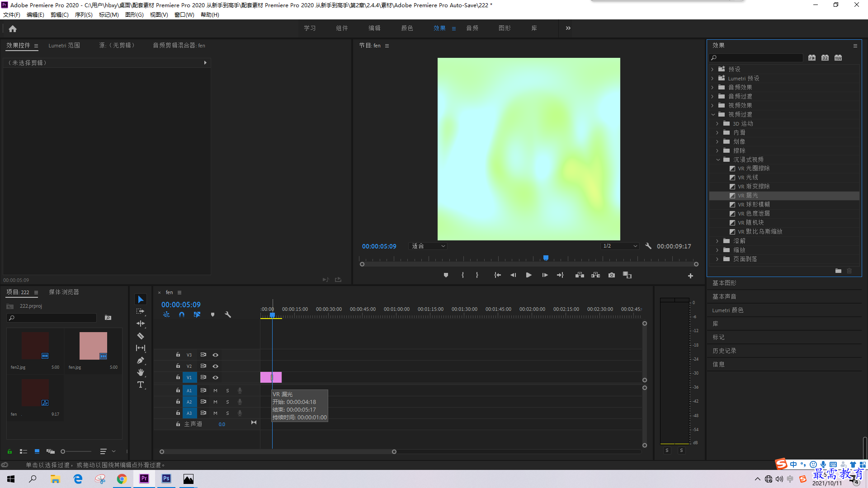Click Go to Out point button
The image size is (868, 488).
(560, 275)
